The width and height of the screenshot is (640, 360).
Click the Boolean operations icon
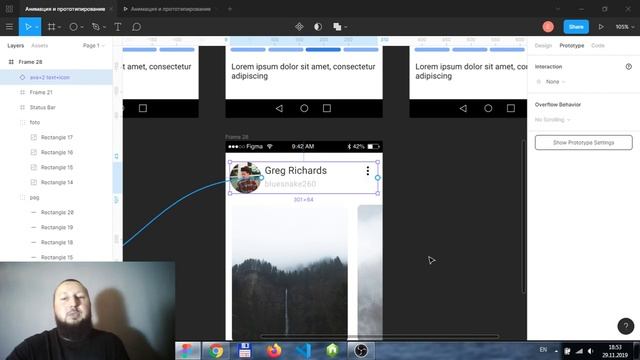pos(337,27)
